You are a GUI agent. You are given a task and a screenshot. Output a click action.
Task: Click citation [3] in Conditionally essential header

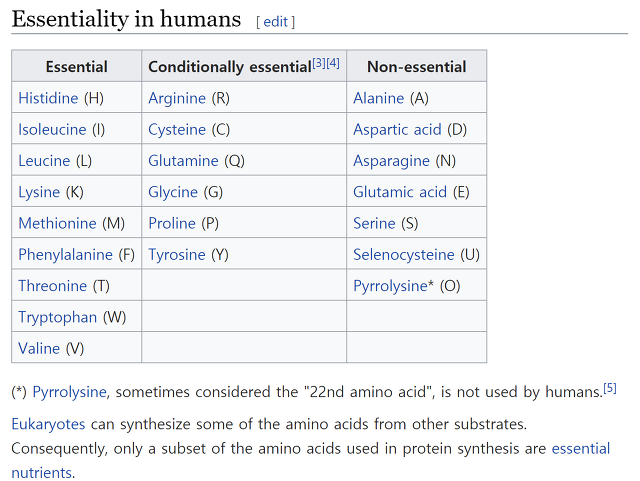(x=319, y=63)
